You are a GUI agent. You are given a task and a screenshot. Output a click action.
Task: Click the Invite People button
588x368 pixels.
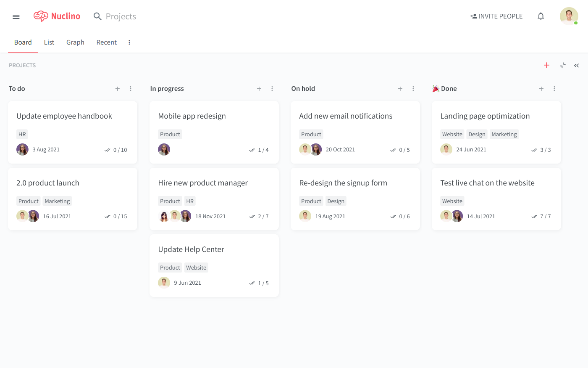496,16
